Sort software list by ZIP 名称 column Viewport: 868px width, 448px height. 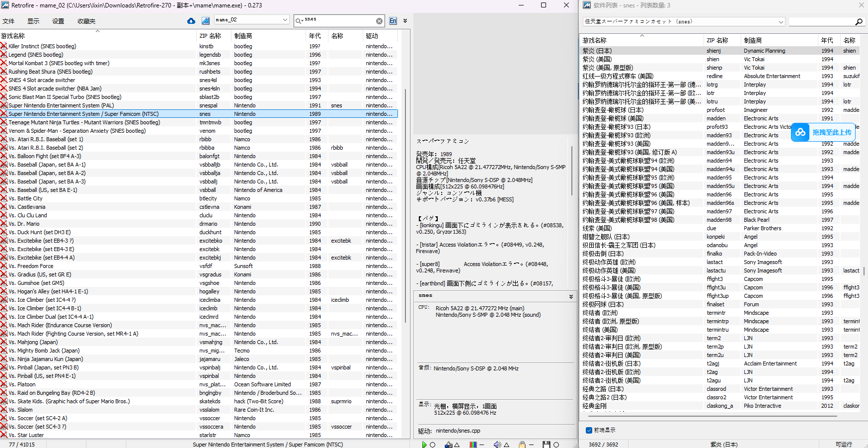click(x=722, y=40)
